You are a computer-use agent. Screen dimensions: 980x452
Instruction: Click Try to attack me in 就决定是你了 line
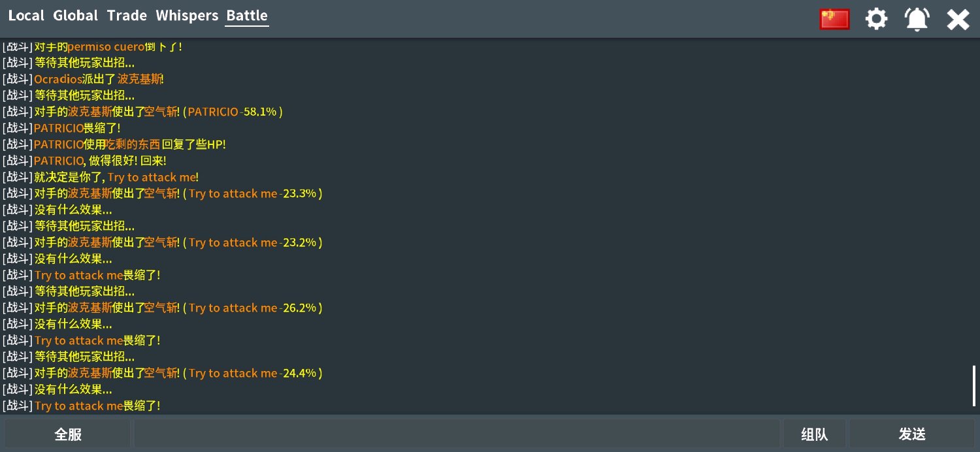[152, 177]
